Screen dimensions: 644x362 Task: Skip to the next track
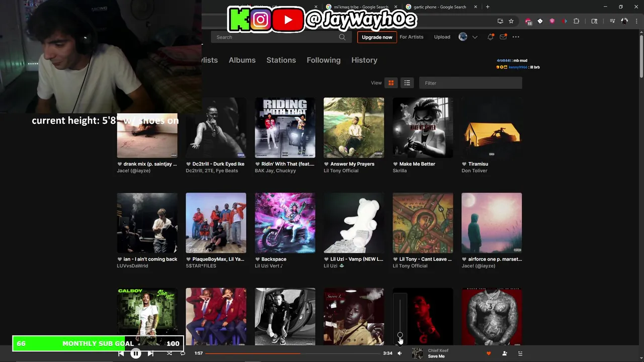point(150,353)
